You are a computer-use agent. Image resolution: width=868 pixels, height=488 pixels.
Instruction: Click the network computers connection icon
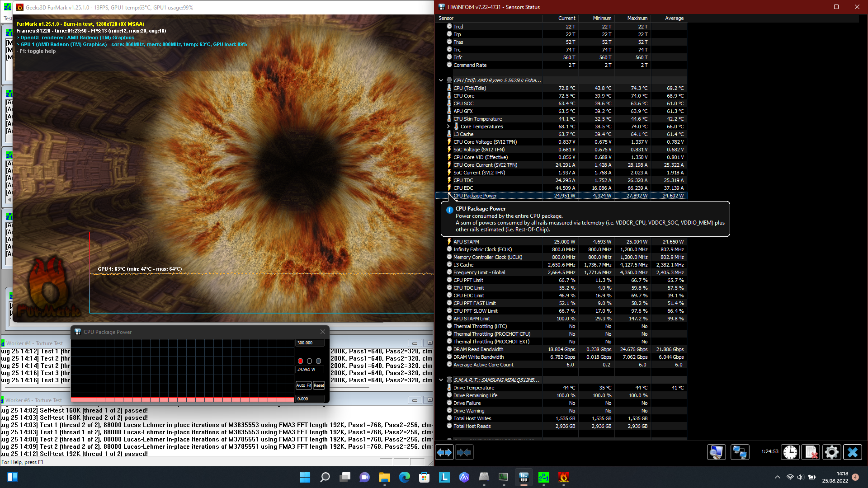(740, 452)
